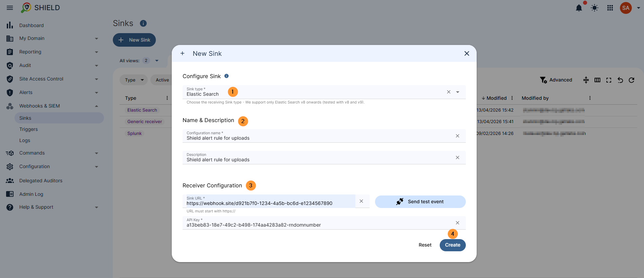Select the Generic receiver row tag

pos(145,121)
